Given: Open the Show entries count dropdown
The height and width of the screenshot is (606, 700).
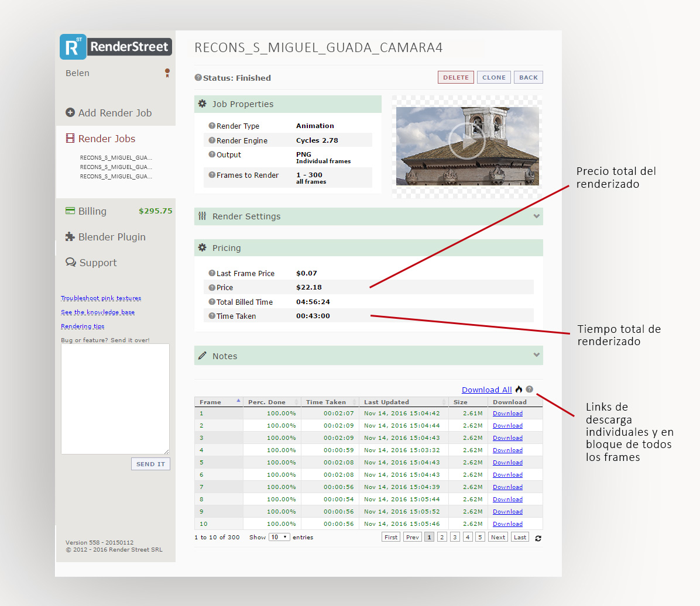Looking at the screenshot, I should [279, 537].
